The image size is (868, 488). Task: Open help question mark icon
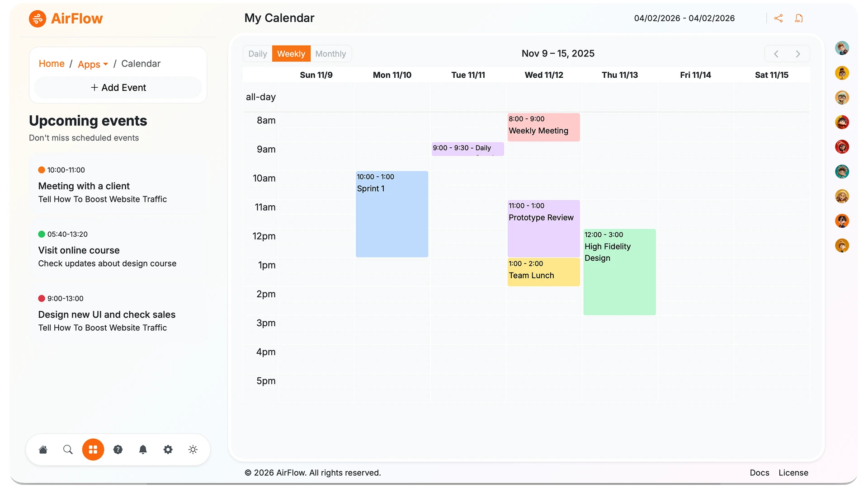point(118,450)
